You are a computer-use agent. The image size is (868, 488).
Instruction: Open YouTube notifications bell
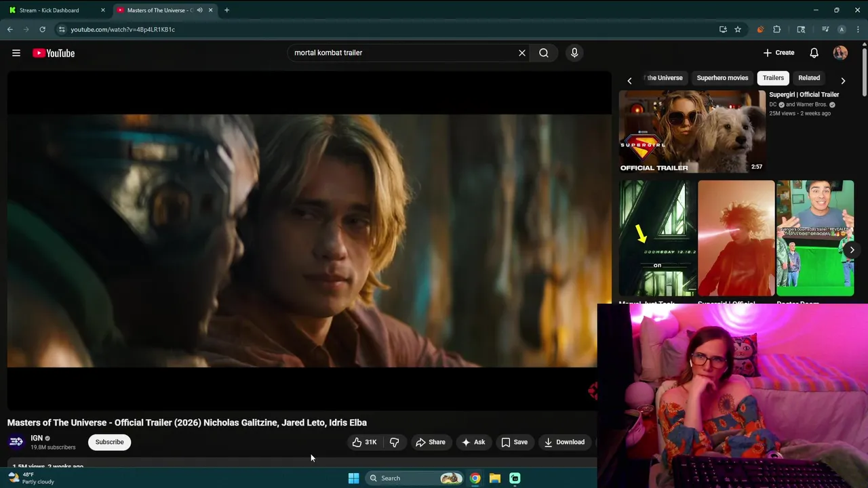click(x=814, y=53)
